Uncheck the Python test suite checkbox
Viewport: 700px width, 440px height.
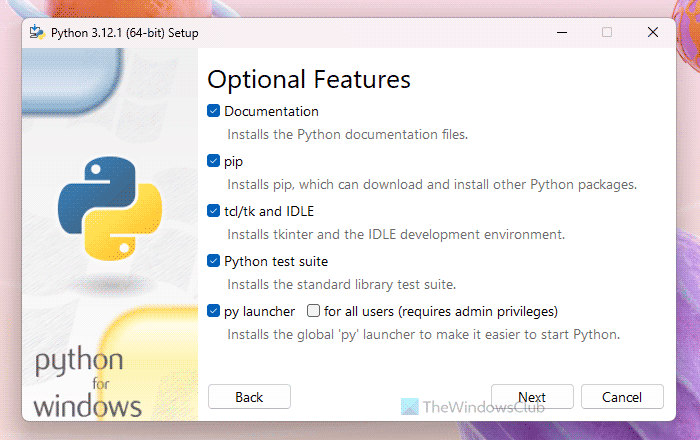tap(214, 261)
